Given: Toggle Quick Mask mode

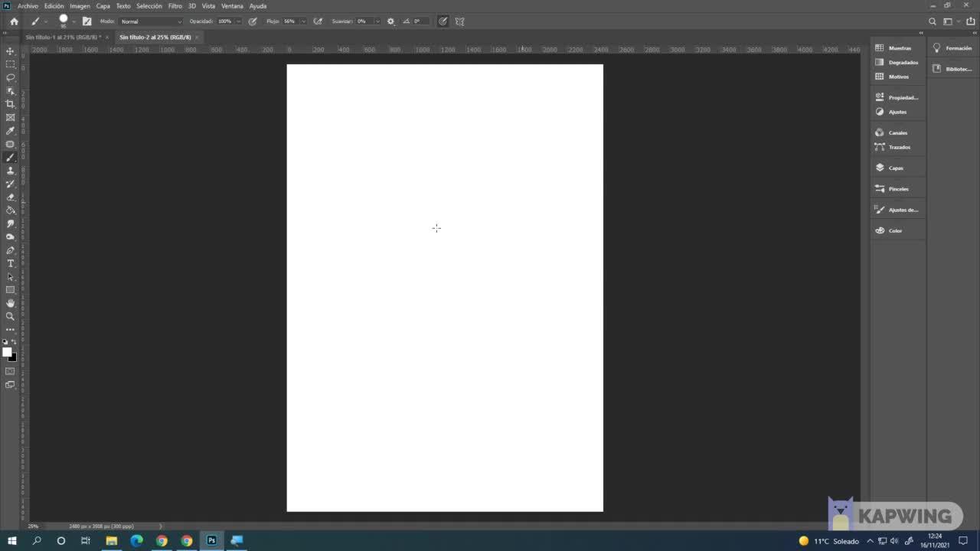Looking at the screenshot, I should pyautogui.click(x=10, y=371).
